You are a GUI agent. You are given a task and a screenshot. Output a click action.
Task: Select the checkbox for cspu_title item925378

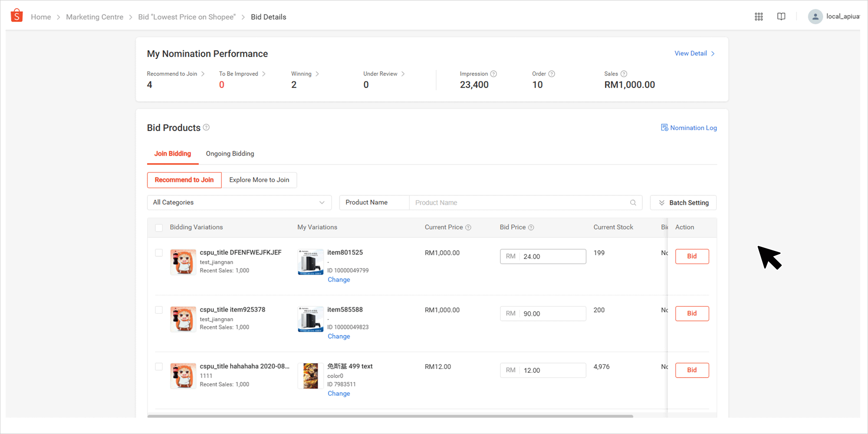tap(159, 310)
